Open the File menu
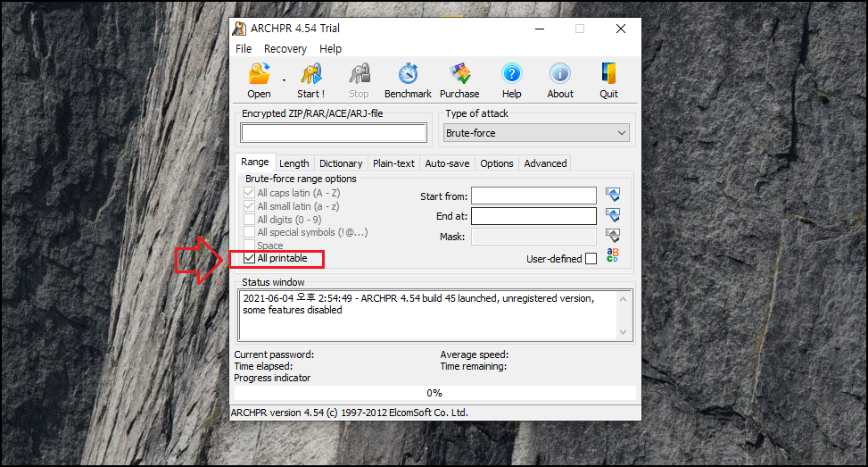The height and width of the screenshot is (467, 868). click(244, 49)
